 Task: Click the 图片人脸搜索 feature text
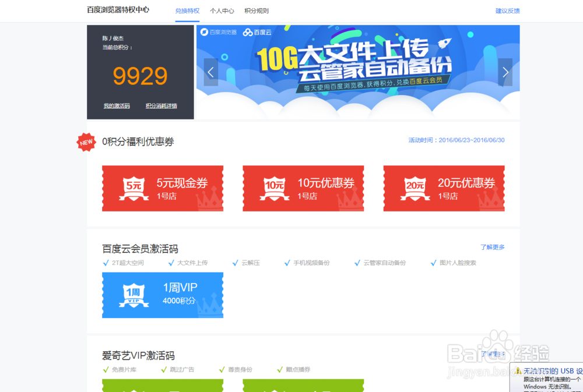click(458, 263)
